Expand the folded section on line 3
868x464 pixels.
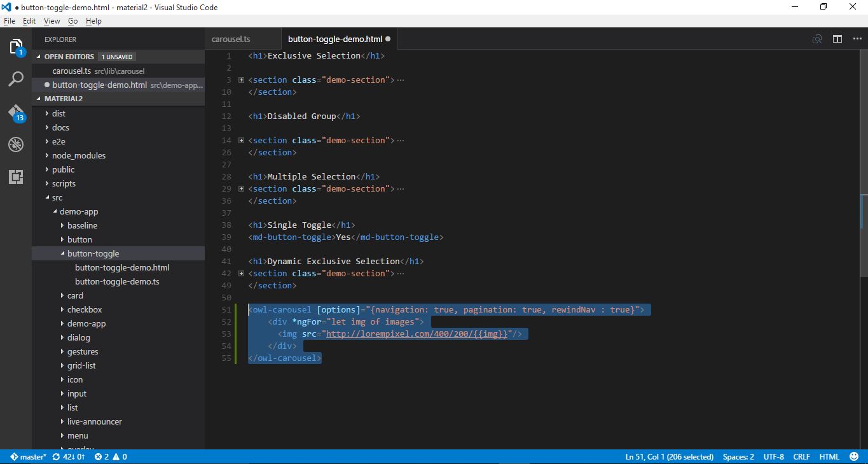click(240, 80)
